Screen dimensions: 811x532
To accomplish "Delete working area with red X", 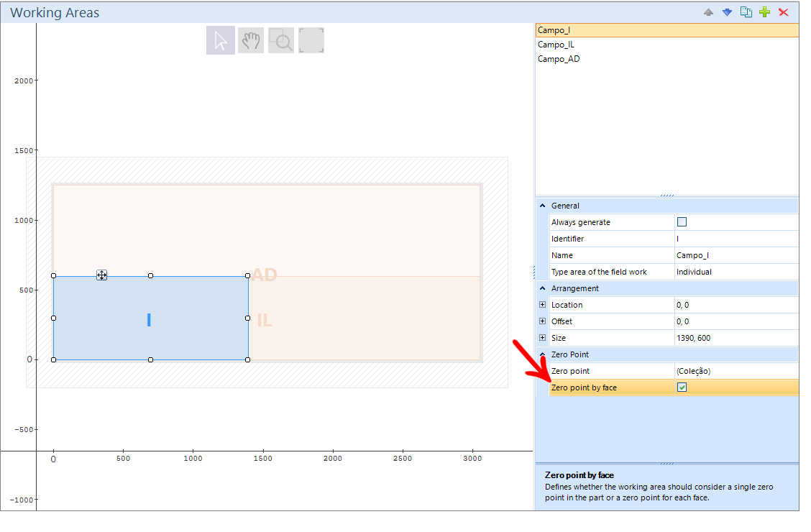I will [784, 12].
